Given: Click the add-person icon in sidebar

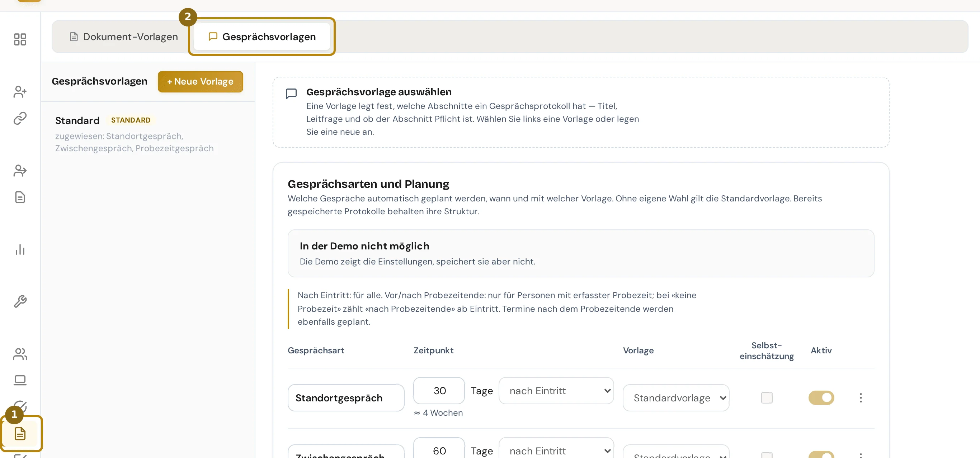Looking at the screenshot, I should point(20,92).
